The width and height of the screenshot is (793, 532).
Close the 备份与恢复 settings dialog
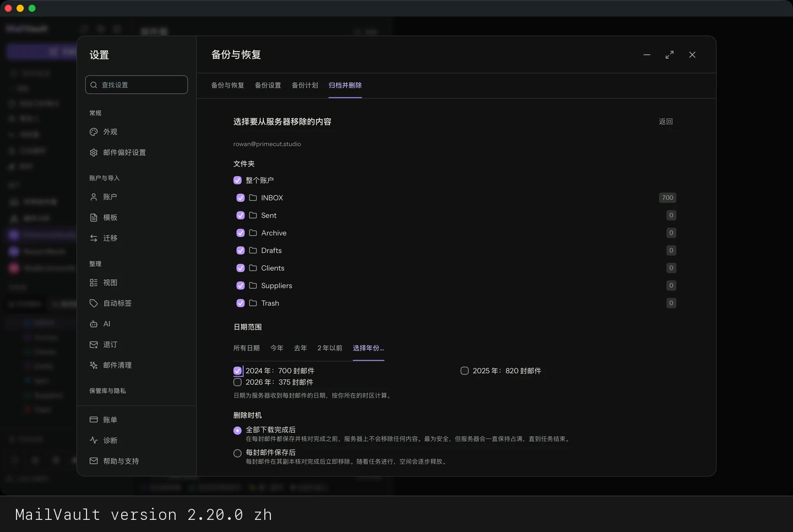coord(692,55)
